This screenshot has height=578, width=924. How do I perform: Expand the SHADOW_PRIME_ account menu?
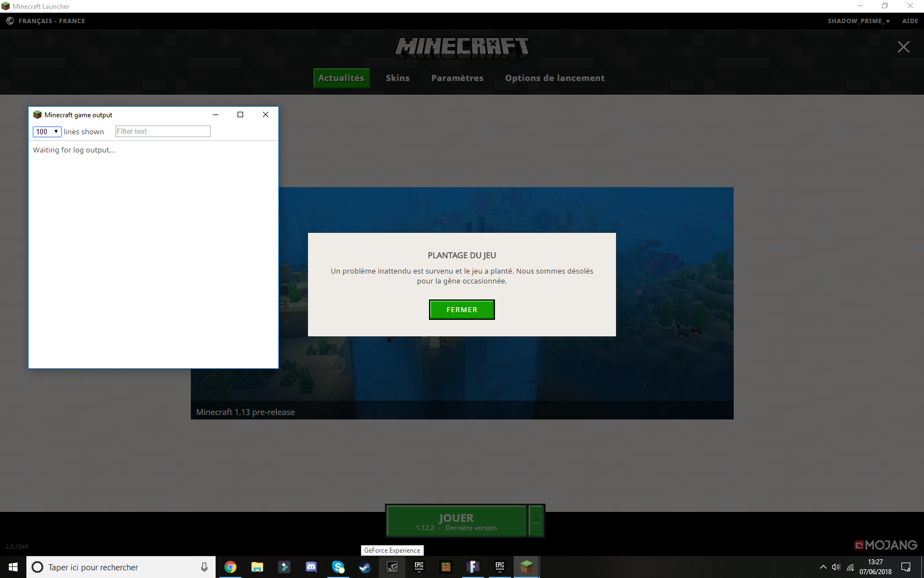[859, 21]
